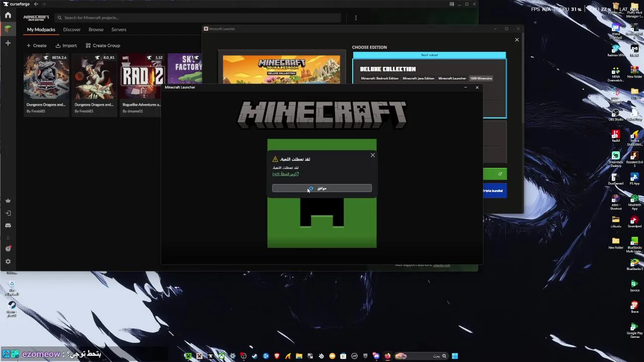Select the PS App desktop shortcut

click(x=634, y=179)
